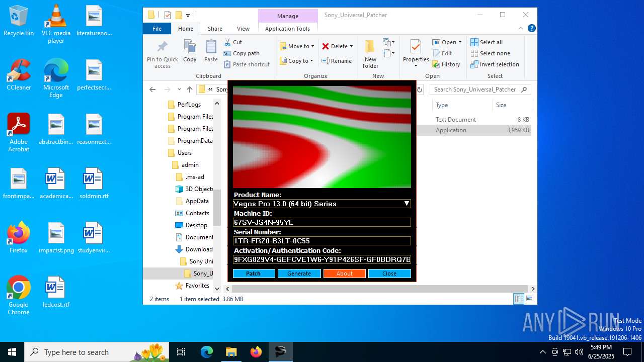Image resolution: width=644 pixels, height=362 pixels.
Task: Click the Back navigation arrow
Action: tap(152, 89)
